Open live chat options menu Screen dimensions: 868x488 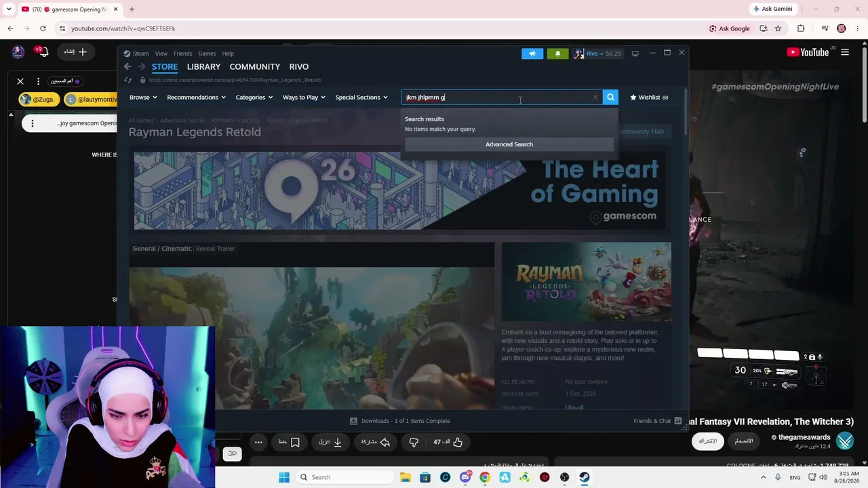point(38,81)
